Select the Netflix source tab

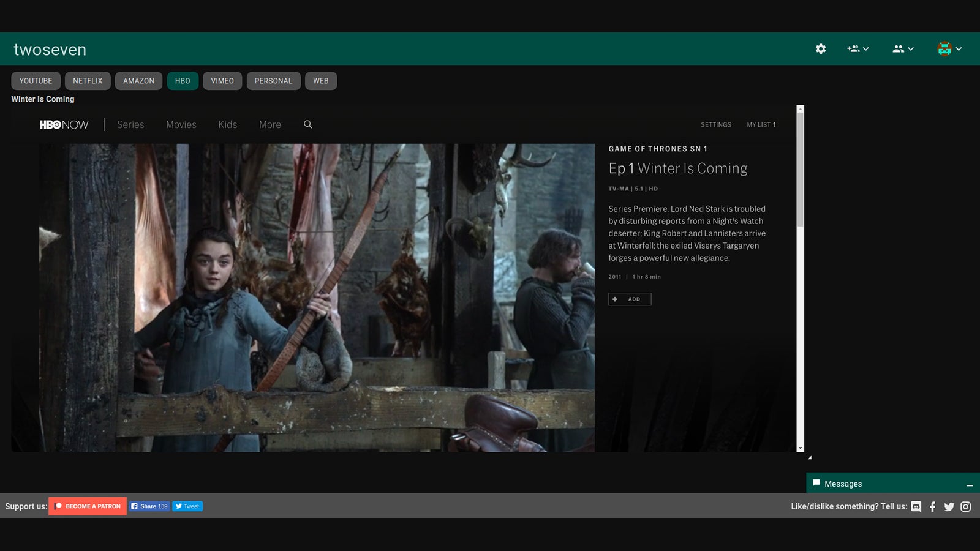[x=88, y=81]
